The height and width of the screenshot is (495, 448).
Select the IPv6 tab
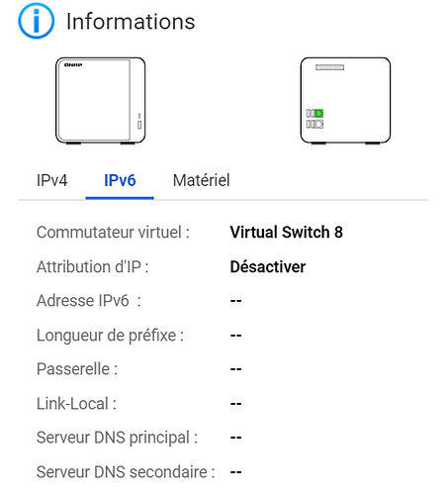pyautogui.click(x=120, y=180)
